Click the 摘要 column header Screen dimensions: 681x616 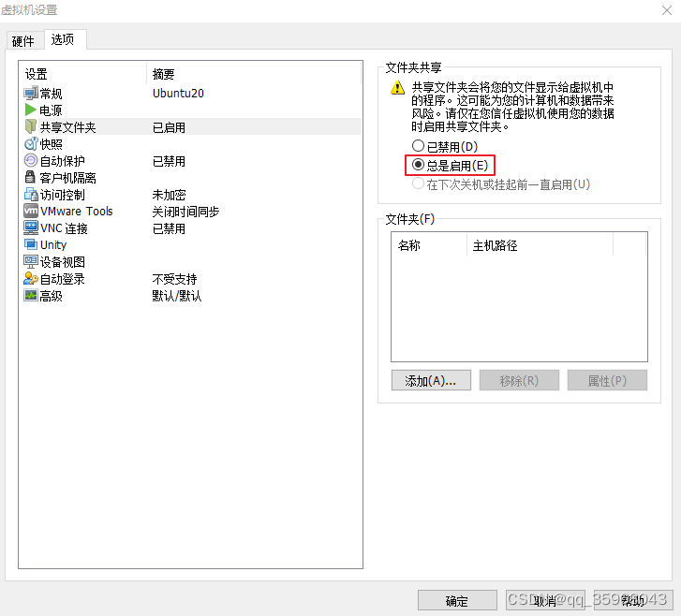[254, 74]
